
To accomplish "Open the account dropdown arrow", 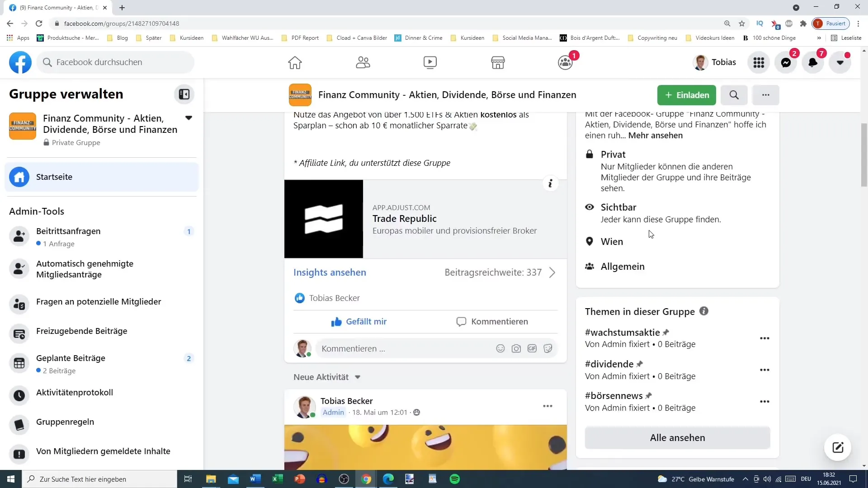I will tap(840, 62).
